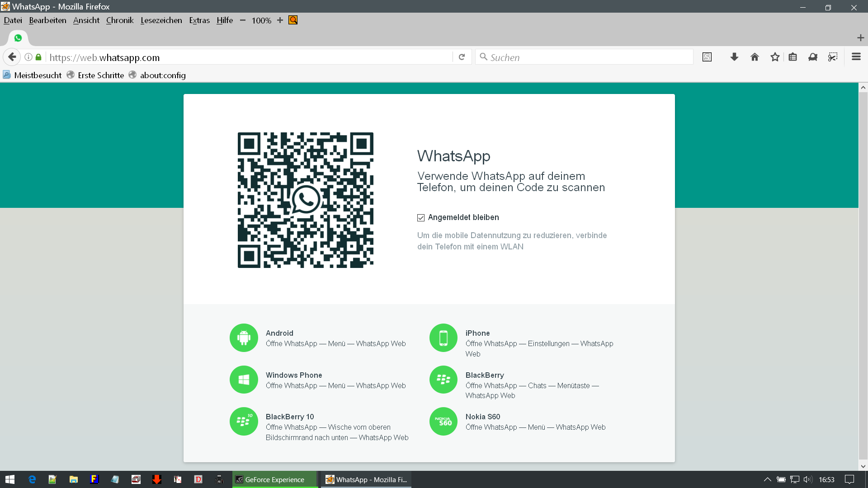Show hidden system tray icons chevron
Image resolution: width=868 pixels, height=488 pixels.
pyautogui.click(x=767, y=479)
